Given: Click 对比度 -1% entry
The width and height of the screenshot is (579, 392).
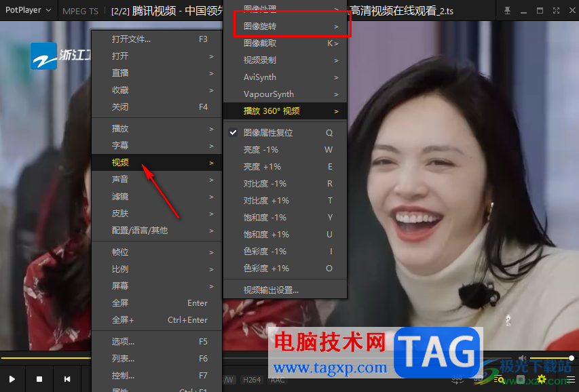Looking at the screenshot, I should tap(284, 183).
